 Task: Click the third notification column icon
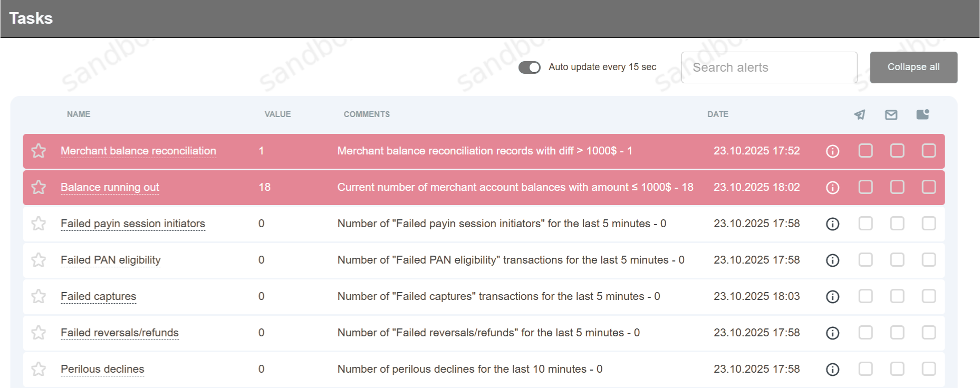[x=923, y=114]
